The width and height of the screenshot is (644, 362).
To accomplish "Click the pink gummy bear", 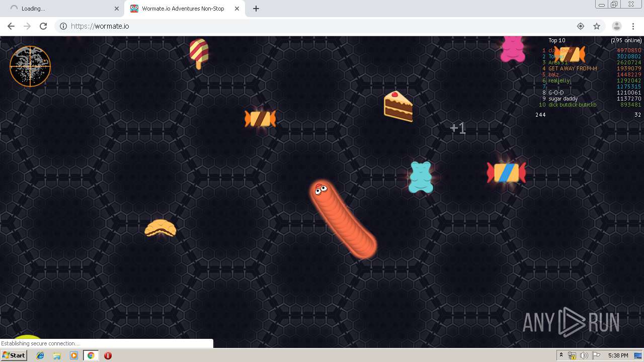I will pyautogui.click(x=513, y=49).
